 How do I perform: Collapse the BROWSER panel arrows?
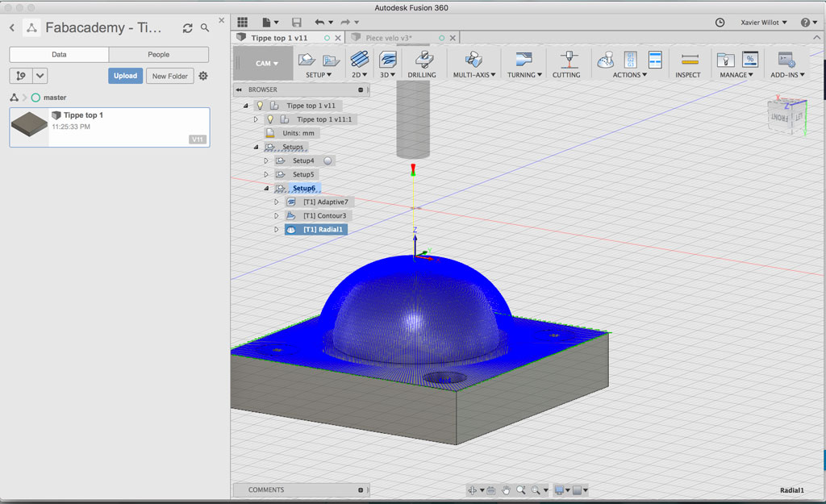coord(239,90)
